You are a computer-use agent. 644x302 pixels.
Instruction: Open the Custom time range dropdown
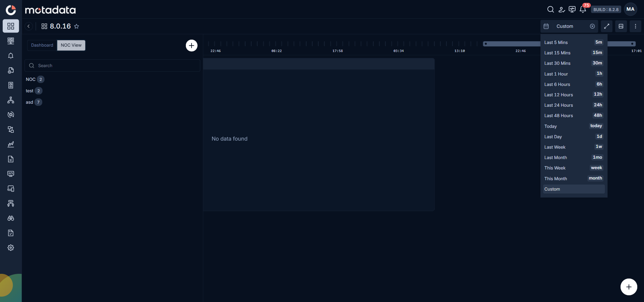(569, 26)
